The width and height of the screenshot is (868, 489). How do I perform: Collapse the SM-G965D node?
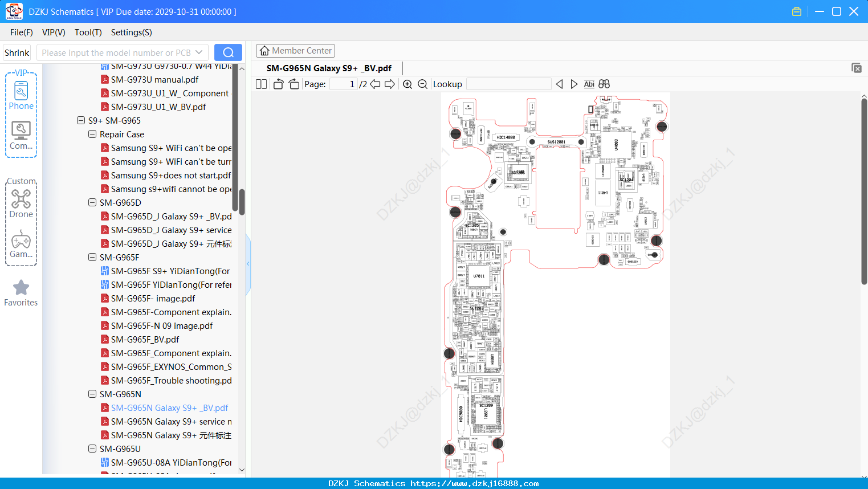[92, 202]
